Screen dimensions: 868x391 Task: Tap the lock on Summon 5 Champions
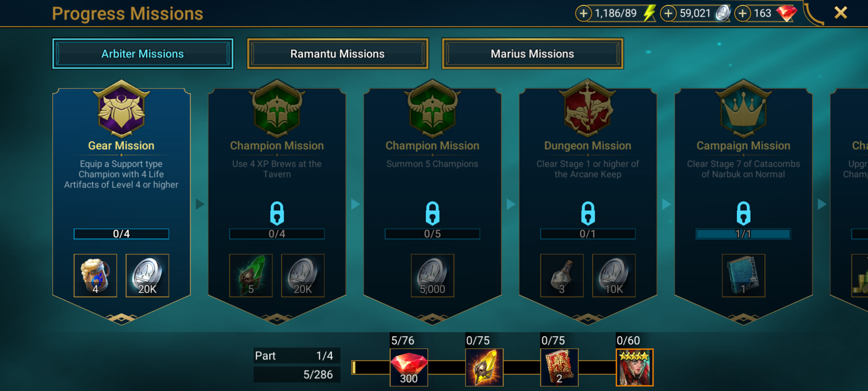pyautogui.click(x=433, y=213)
